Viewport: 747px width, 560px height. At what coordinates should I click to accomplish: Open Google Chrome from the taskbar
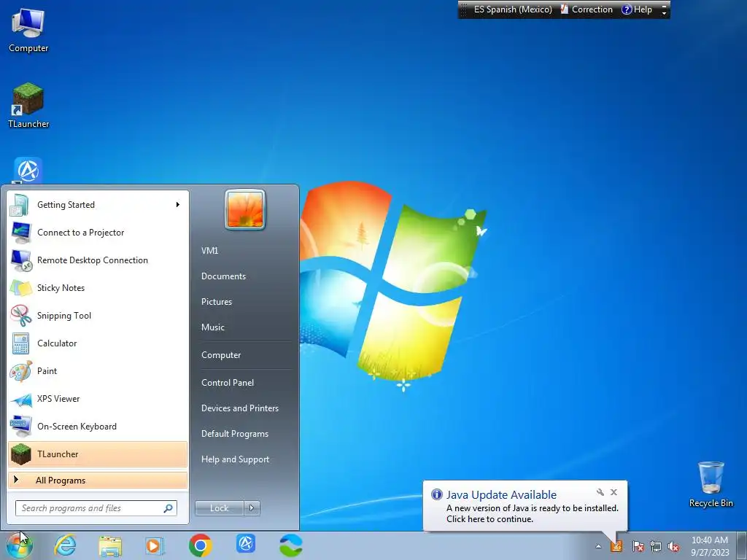point(201,545)
